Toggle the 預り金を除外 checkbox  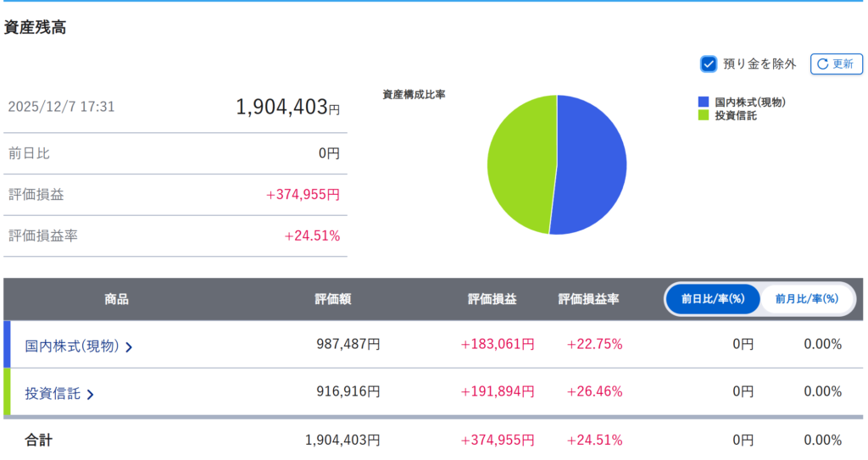tap(709, 64)
